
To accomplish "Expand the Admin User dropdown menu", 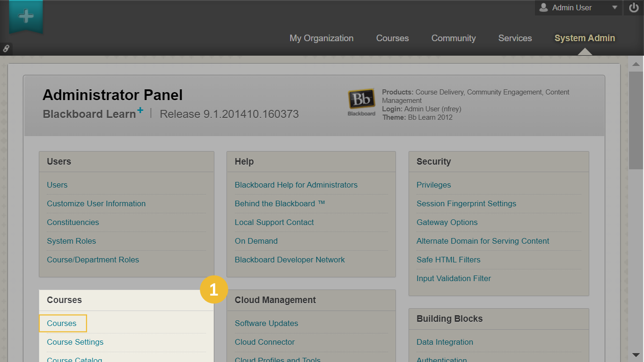I will tap(615, 8).
